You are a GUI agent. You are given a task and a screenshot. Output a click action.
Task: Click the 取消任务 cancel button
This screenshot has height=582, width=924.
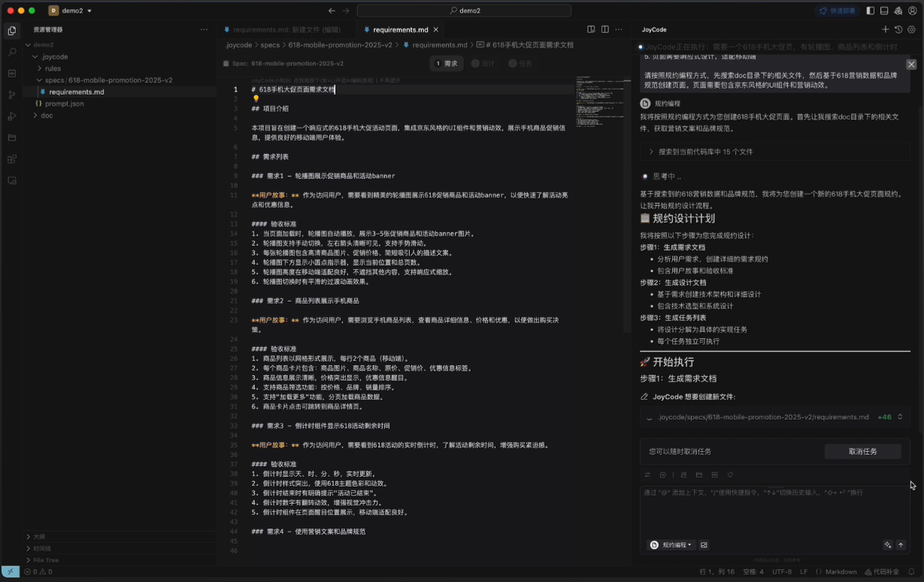[x=862, y=451]
